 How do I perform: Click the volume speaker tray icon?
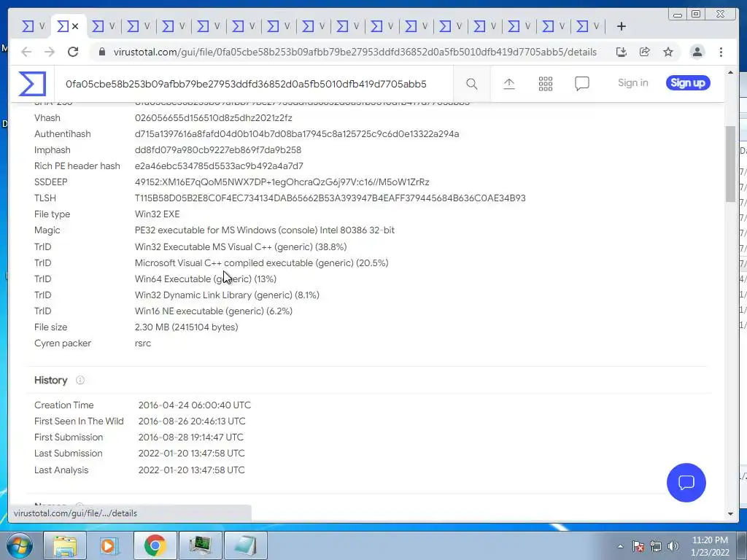point(673,546)
